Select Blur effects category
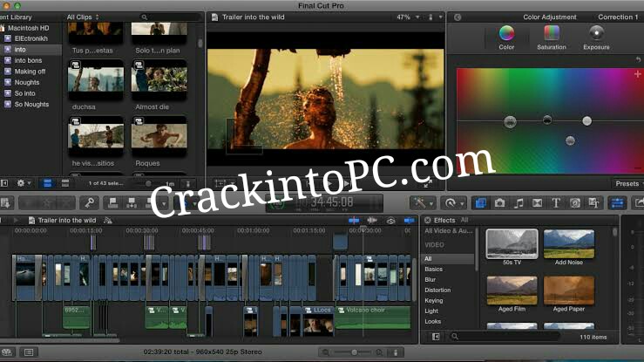The image size is (644, 362). pos(430,279)
